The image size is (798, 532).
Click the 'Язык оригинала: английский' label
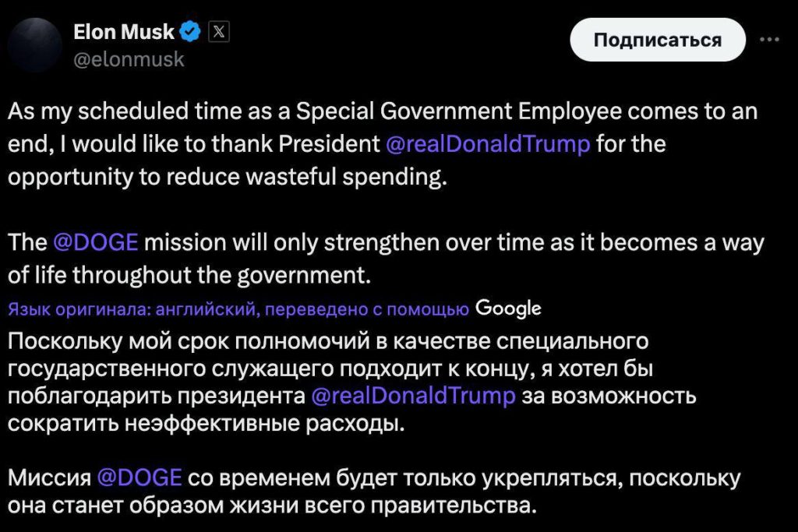point(132,309)
